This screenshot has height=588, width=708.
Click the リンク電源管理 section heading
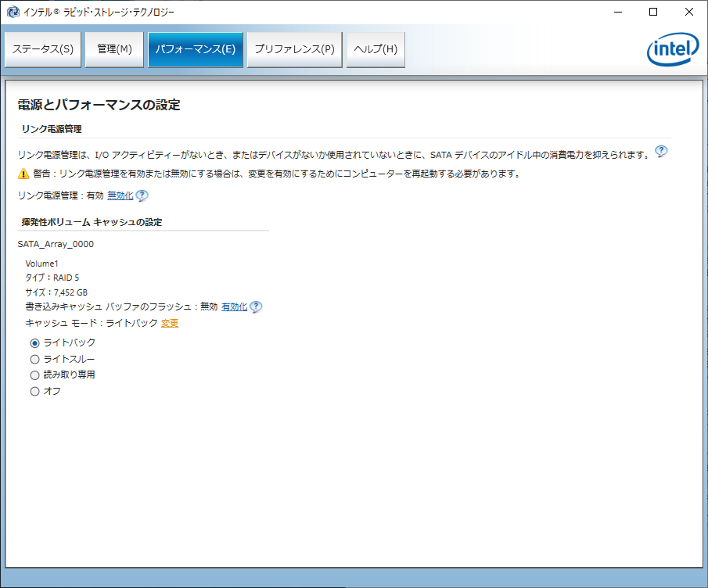point(52,129)
